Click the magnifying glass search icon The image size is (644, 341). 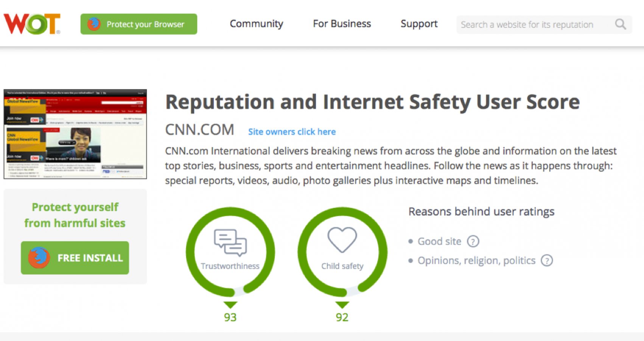621,25
